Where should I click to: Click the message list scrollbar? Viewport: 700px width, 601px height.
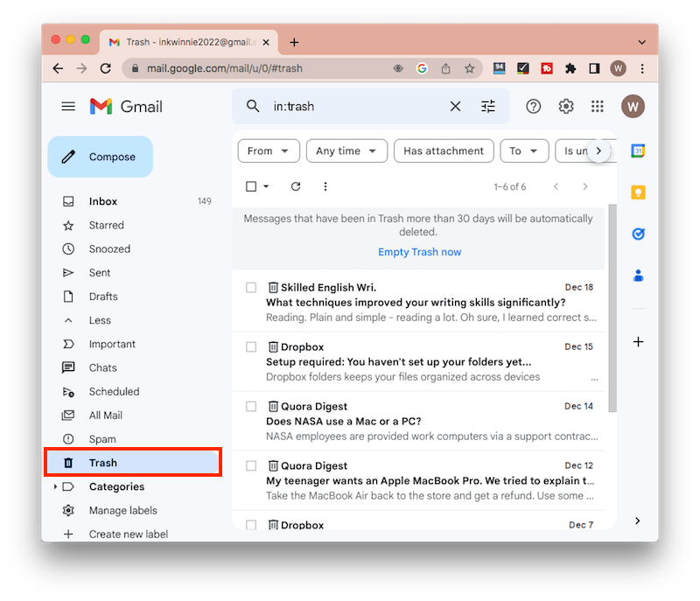612,308
